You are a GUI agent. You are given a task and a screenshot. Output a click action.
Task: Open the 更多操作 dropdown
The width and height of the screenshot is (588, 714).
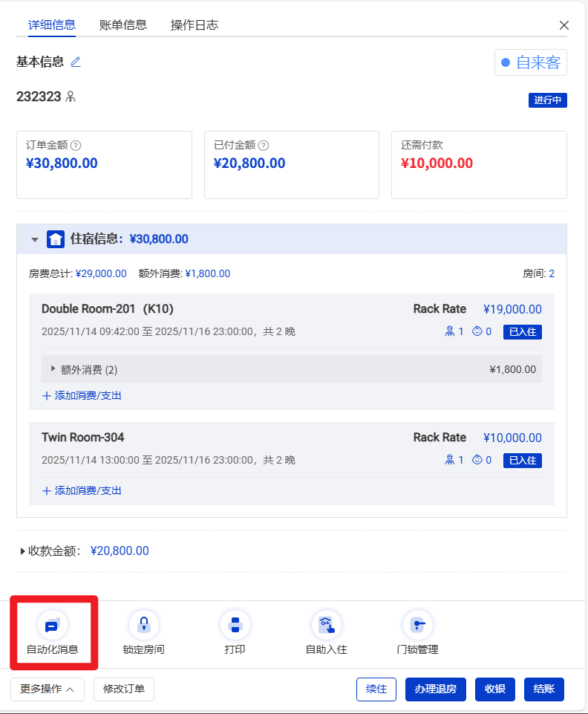click(48, 689)
